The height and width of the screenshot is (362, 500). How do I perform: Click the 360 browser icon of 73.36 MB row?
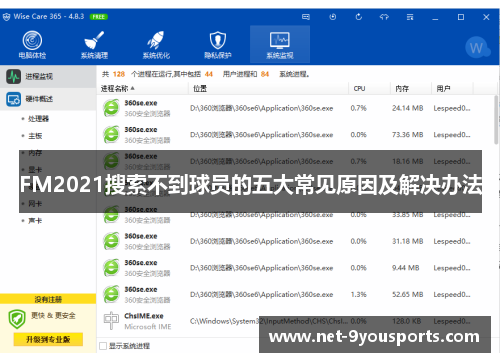[111, 135]
